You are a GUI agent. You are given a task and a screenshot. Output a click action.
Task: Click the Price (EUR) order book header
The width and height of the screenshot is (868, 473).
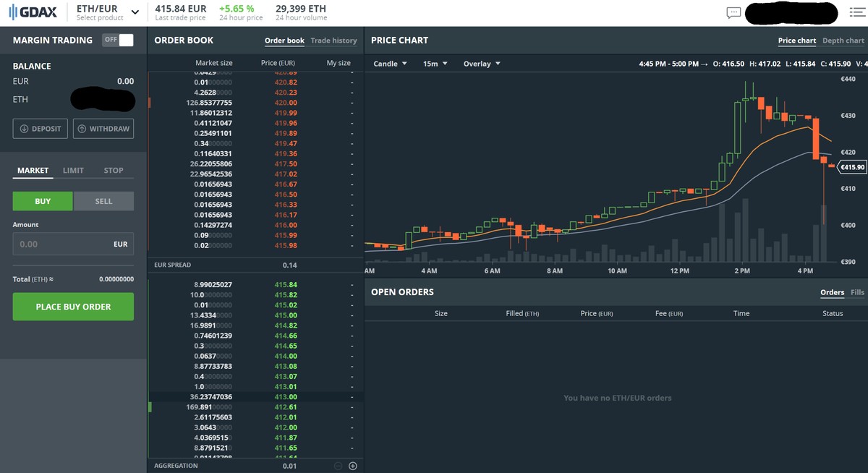[278, 63]
